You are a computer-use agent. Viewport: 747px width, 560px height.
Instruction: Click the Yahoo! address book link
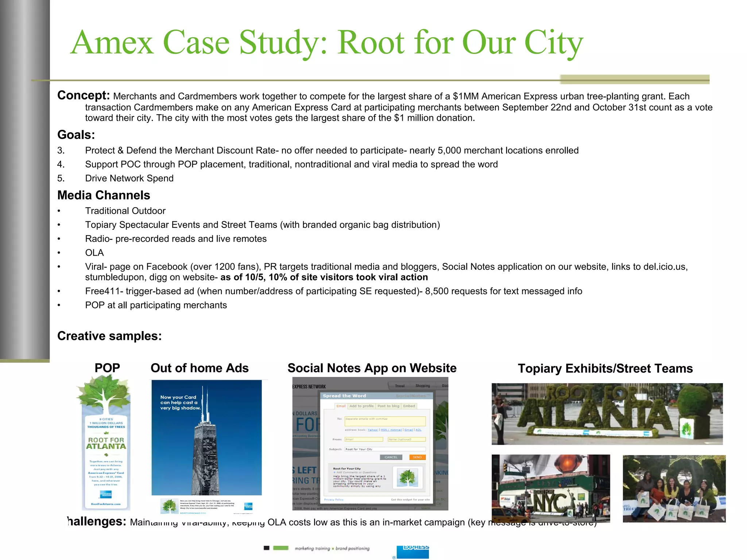point(373,430)
